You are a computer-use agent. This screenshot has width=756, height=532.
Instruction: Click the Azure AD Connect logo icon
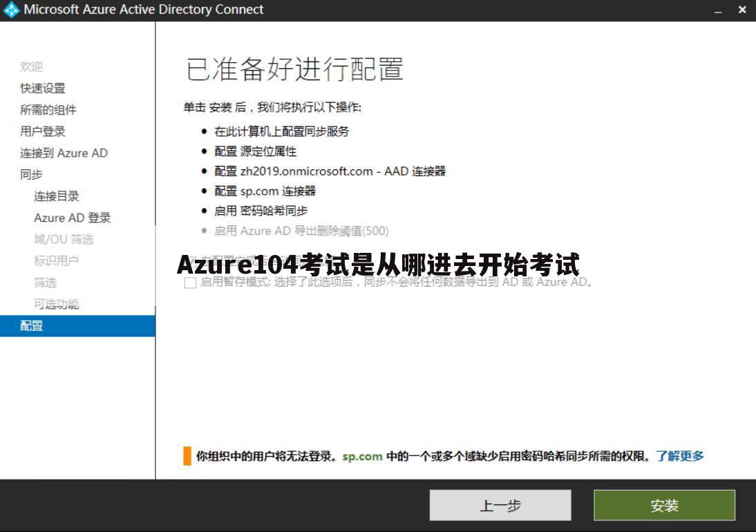11,10
